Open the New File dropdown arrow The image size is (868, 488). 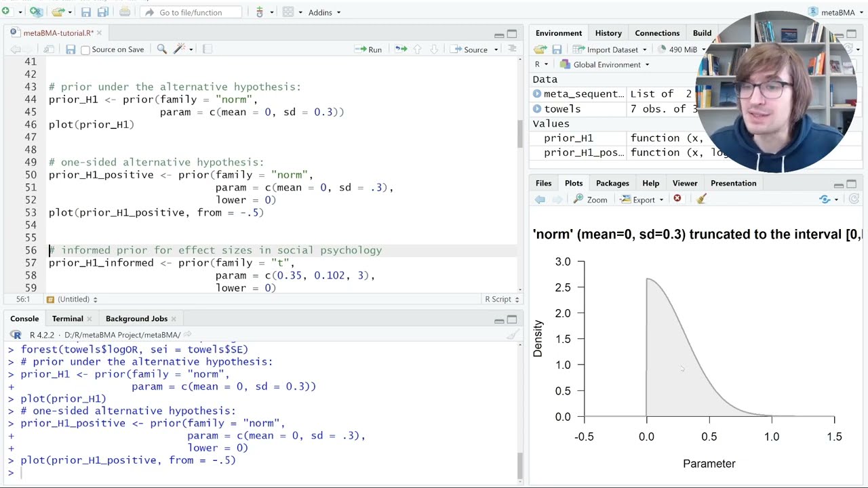20,12
